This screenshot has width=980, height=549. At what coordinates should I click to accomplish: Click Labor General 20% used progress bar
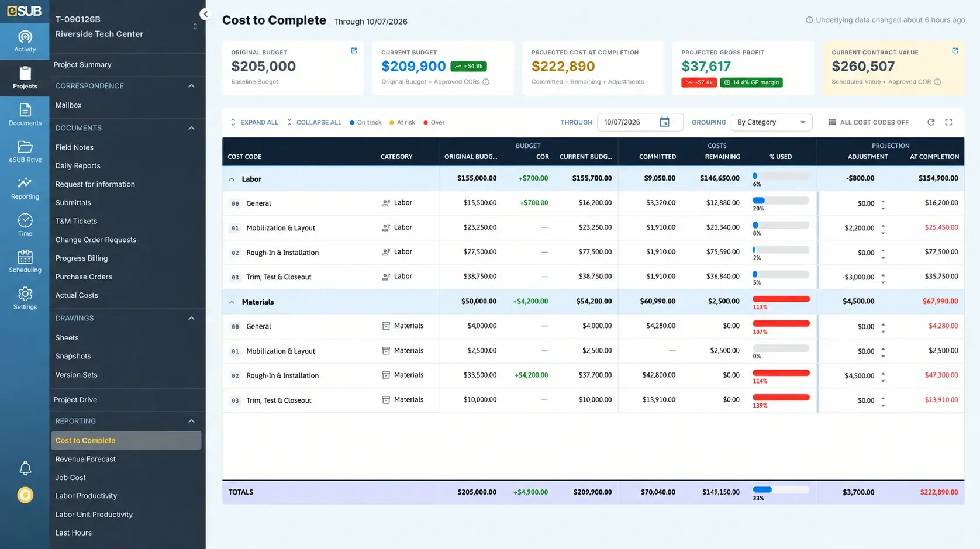point(781,201)
